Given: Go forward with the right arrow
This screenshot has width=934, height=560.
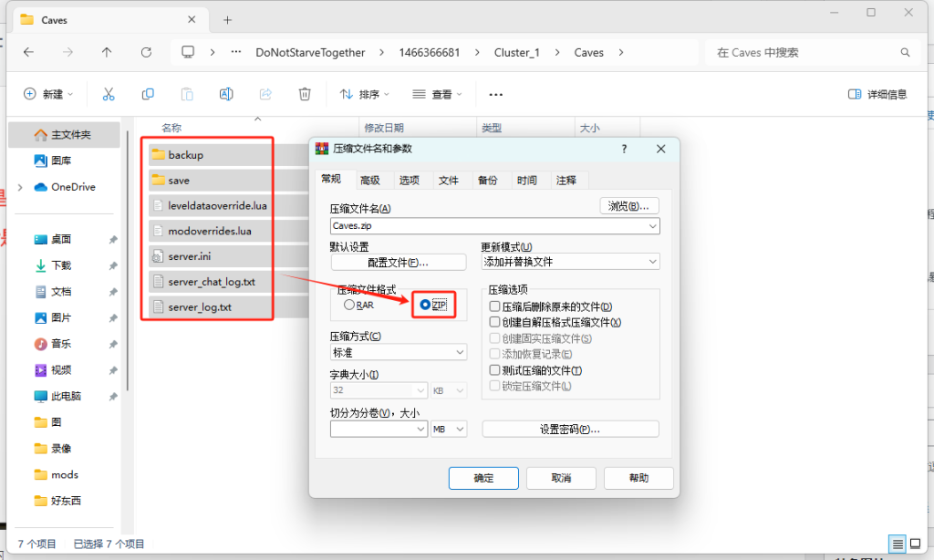Looking at the screenshot, I should click(x=67, y=52).
